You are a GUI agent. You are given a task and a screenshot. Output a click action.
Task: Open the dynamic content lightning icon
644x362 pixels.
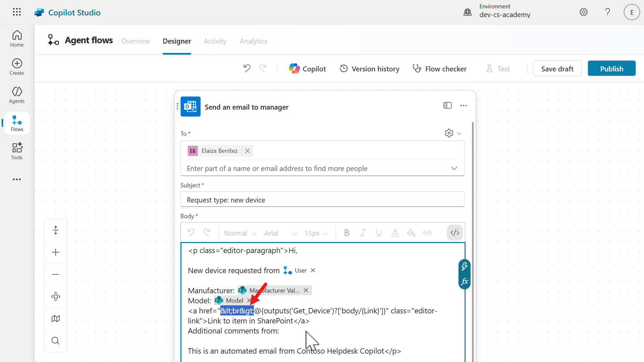click(465, 266)
